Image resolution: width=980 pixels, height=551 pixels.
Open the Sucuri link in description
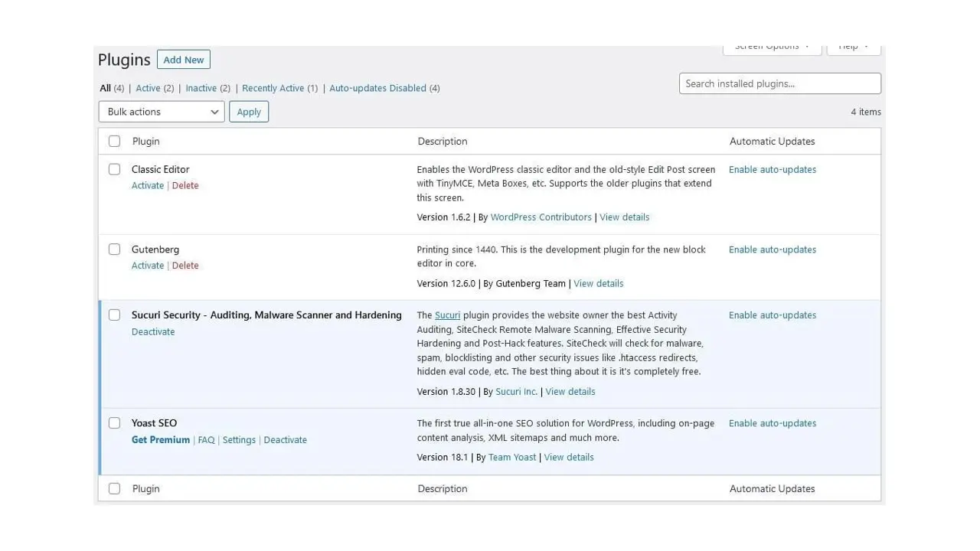[448, 315]
